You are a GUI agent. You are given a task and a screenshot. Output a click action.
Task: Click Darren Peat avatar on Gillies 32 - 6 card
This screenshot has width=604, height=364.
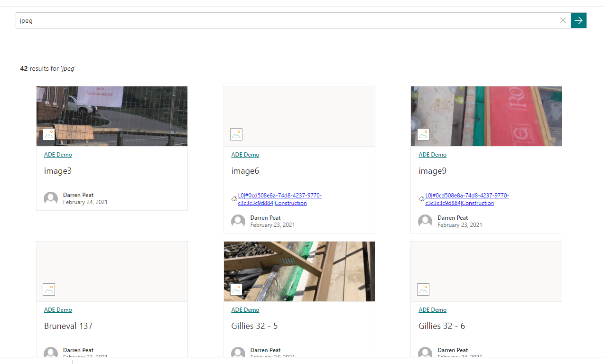(425, 353)
